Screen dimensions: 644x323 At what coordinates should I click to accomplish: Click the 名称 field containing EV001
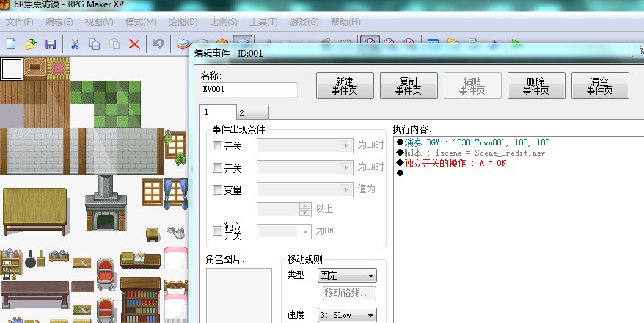point(249,89)
